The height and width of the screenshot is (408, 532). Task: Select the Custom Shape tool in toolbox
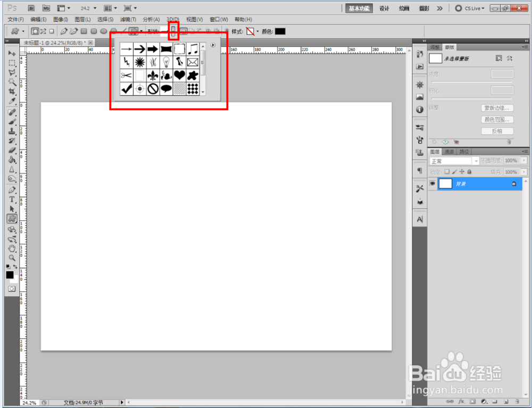pos(12,219)
